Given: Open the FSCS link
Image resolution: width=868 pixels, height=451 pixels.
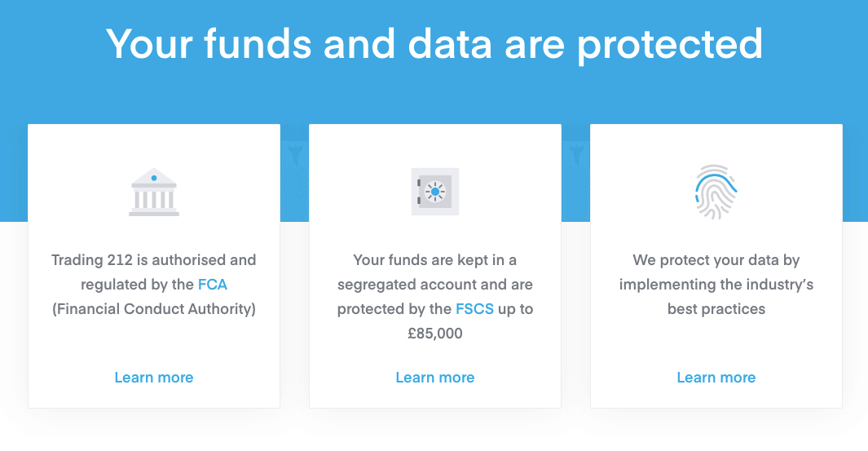Looking at the screenshot, I should (474, 309).
